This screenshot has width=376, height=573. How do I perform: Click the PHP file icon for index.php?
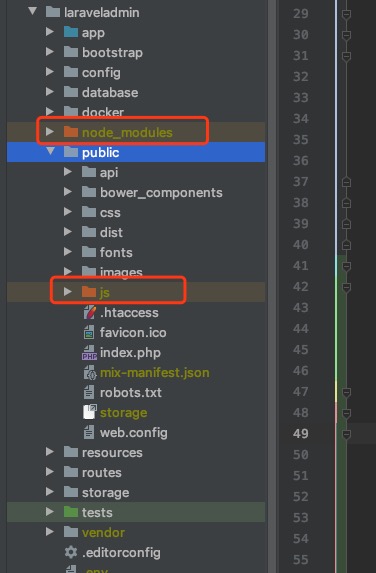click(89, 353)
